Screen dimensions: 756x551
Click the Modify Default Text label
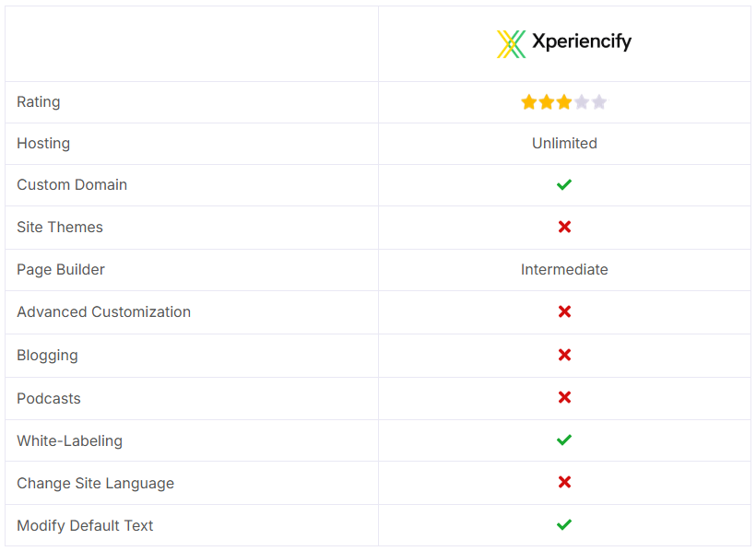(85, 525)
